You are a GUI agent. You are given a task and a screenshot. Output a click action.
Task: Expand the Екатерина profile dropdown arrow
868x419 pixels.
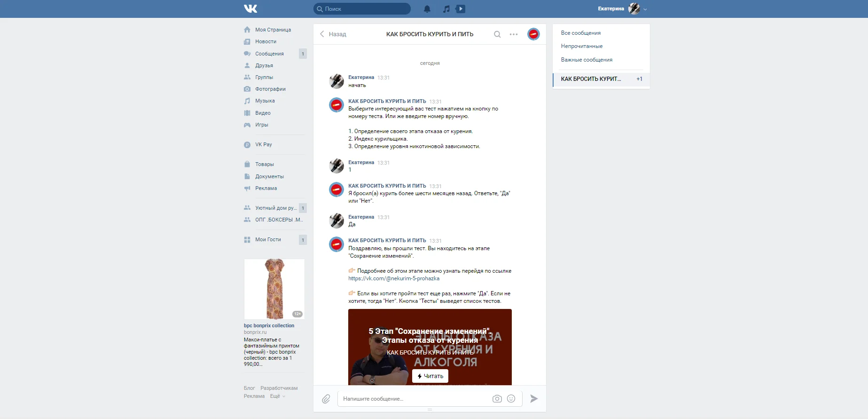pos(645,9)
